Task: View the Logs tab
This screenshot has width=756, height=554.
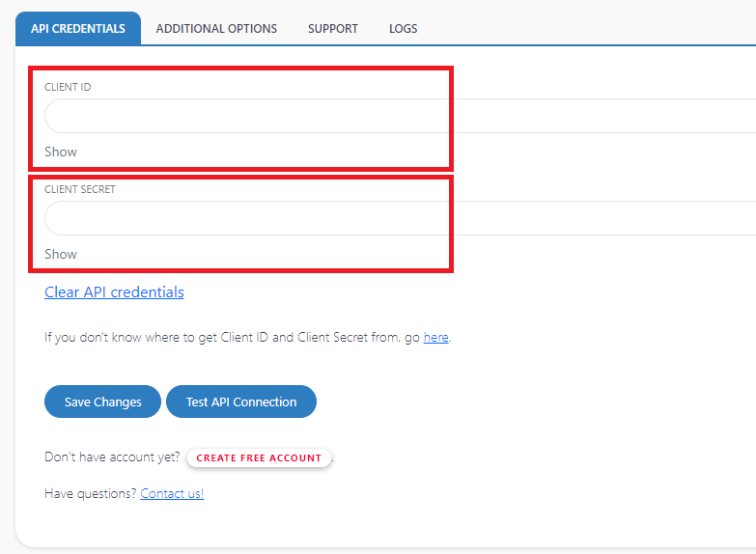Action: click(x=403, y=29)
